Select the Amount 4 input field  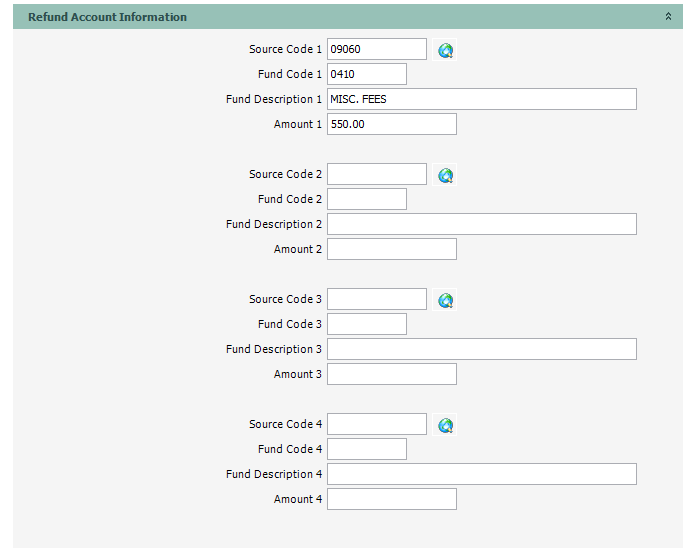tap(391, 499)
